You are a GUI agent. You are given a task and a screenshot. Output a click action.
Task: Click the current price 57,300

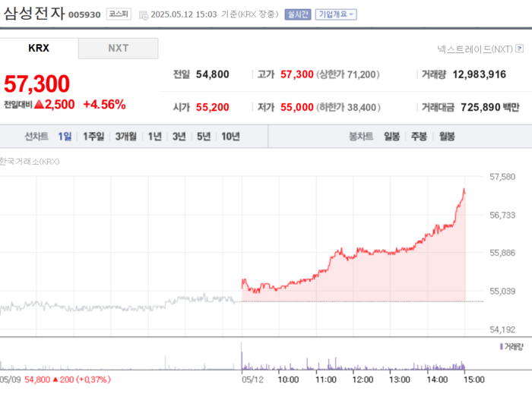[36, 84]
